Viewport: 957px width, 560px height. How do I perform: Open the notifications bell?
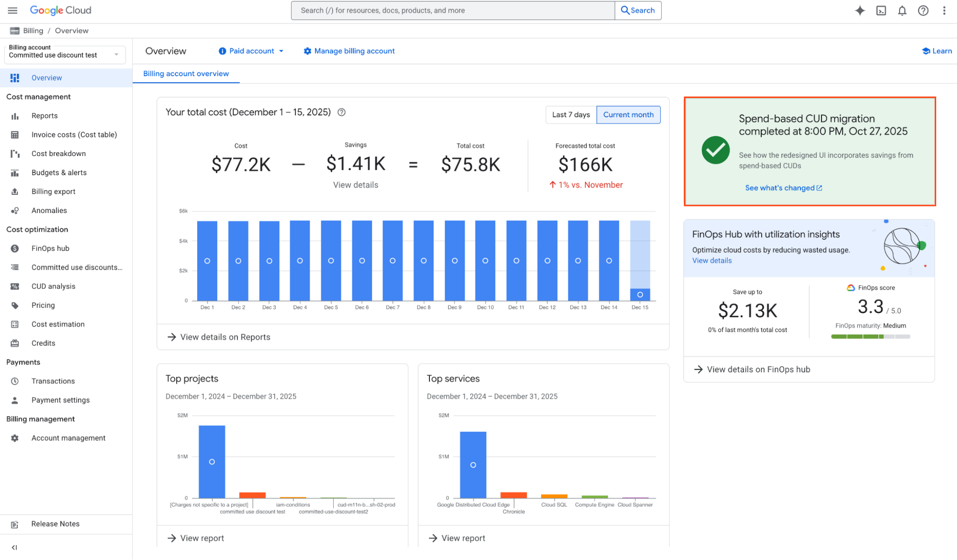pyautogui.click(x=902, y=10)
